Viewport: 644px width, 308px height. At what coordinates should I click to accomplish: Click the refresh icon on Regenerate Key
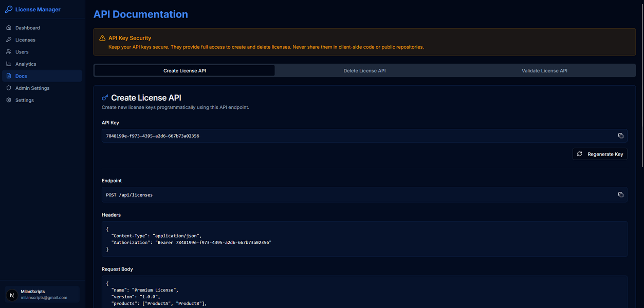tap(580, 154)
